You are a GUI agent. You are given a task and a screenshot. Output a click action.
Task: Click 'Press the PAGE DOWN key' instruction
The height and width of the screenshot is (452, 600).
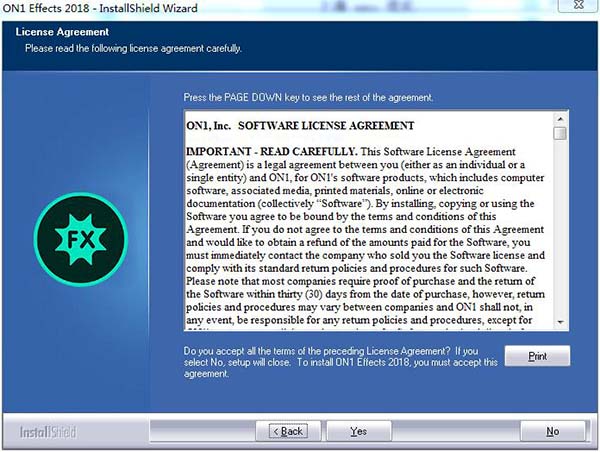point(308,97)
